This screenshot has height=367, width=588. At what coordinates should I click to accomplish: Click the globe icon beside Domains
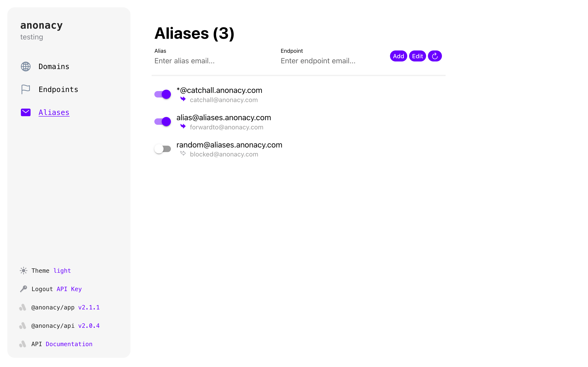[x=25, y=67]
